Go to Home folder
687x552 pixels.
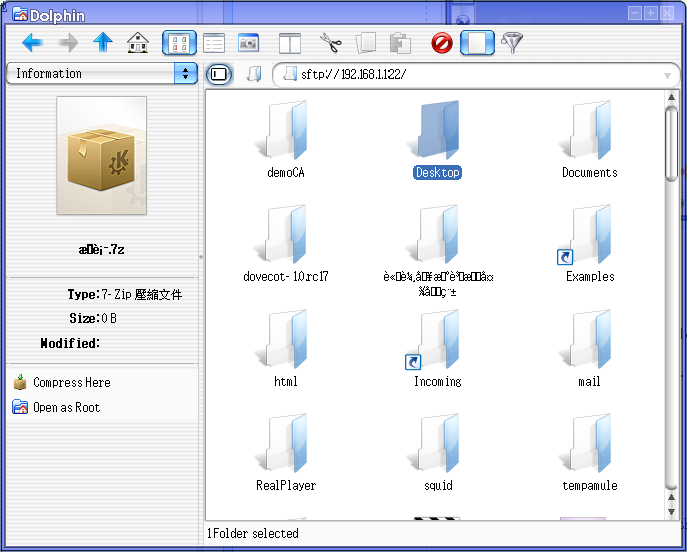click(138, 43)
